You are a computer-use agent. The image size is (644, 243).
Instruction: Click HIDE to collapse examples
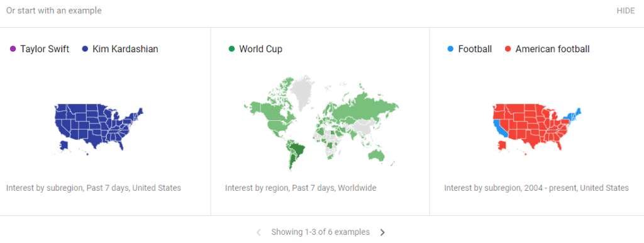tap(626, 11)
